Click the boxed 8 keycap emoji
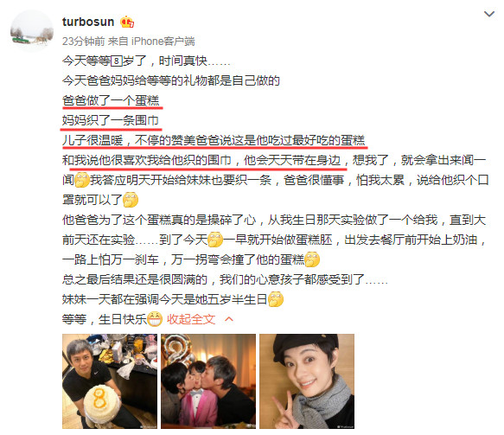This screenshot has width=504, height=435. coord(117,61)
